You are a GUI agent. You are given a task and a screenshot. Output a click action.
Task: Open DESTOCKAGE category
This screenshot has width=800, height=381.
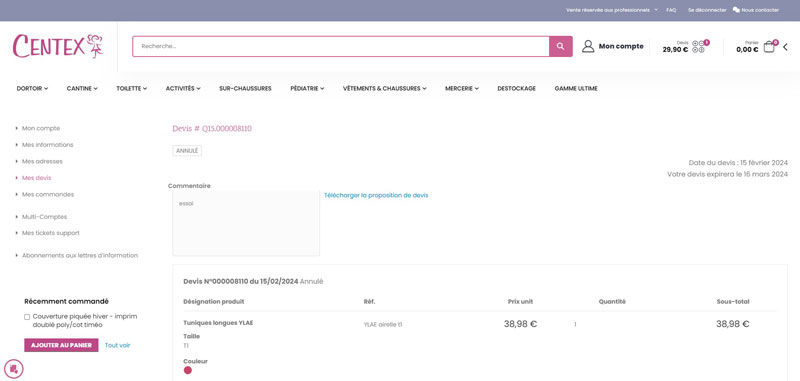click(516, 88)
